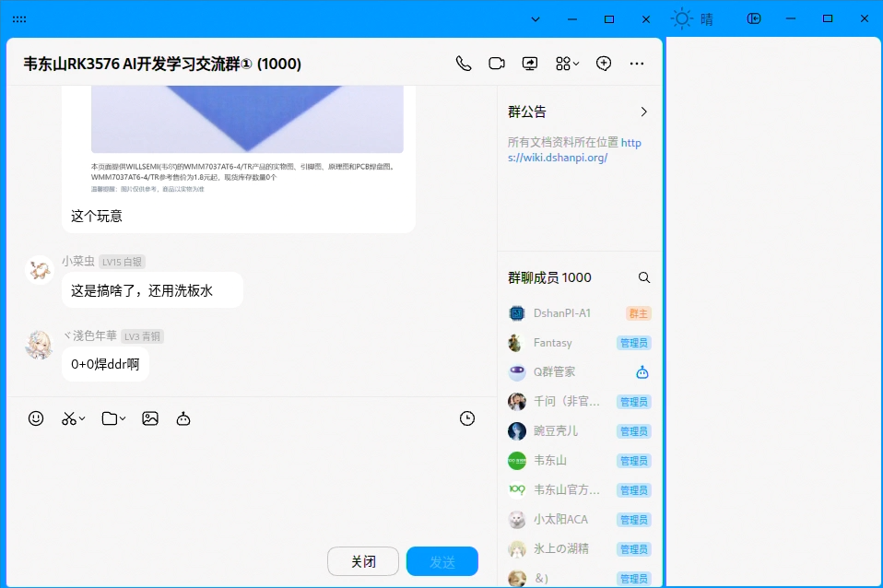Open the AI robot assistant icon
This screenshot has width=883, height=588.
[183, 417]
